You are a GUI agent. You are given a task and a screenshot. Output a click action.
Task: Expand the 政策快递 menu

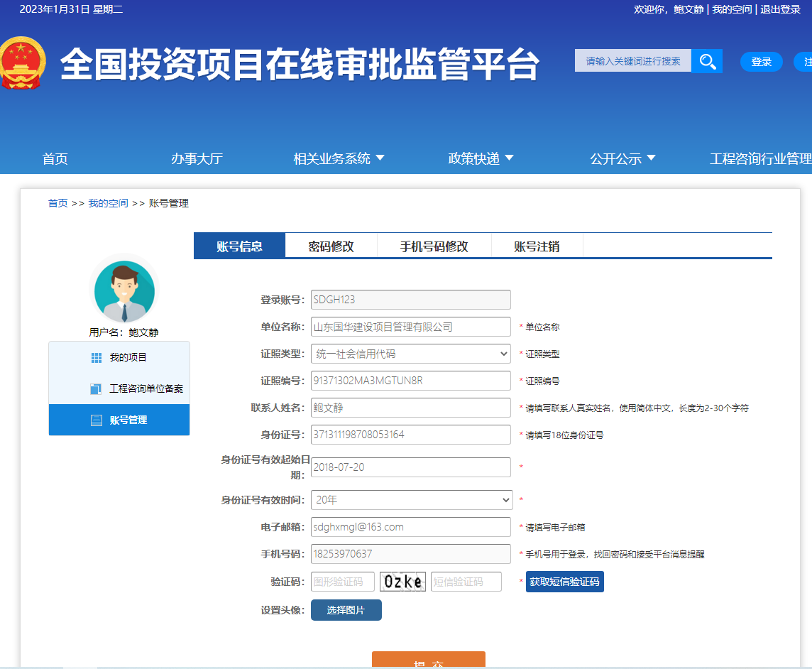click(x=482, y=158)
